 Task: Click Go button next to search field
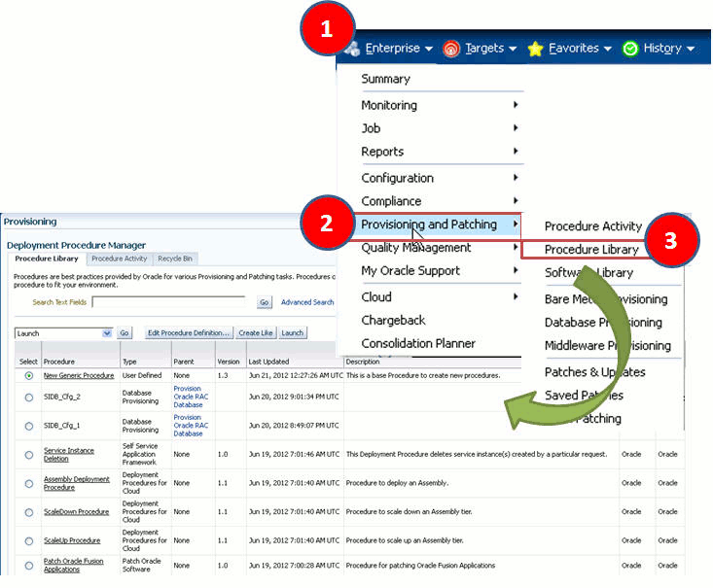click(x=265, y=302)
